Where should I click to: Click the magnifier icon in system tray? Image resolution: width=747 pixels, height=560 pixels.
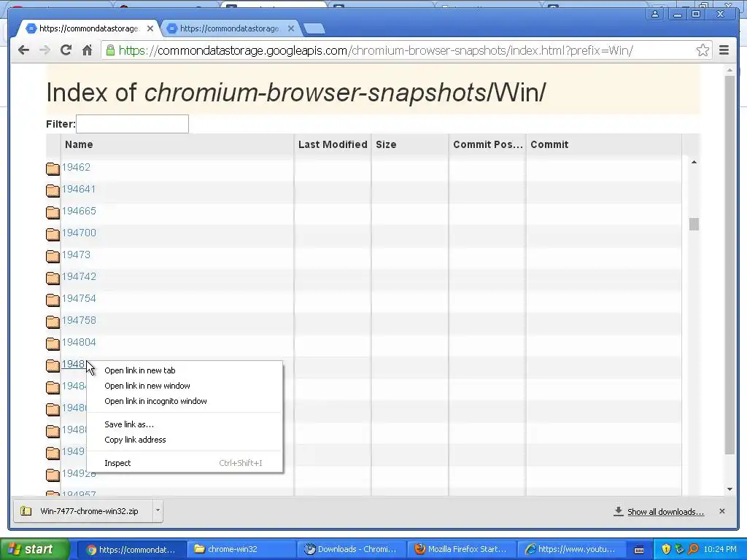[693, 549]
